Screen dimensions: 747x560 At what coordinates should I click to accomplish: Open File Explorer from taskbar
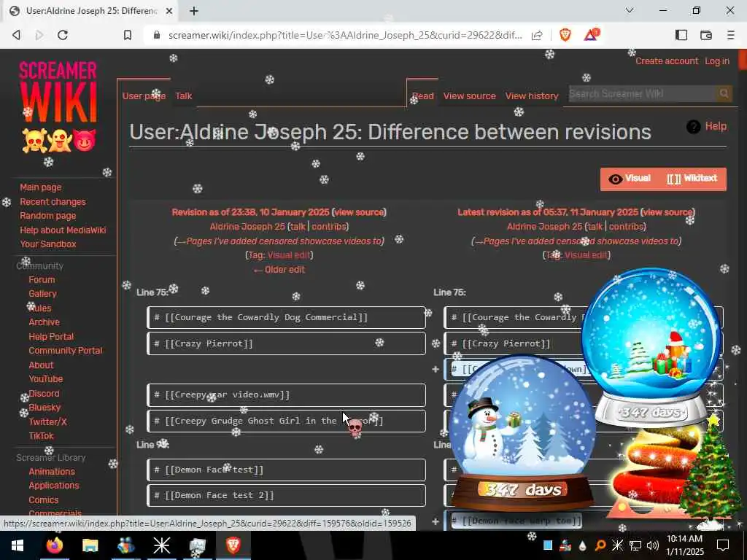90,545
